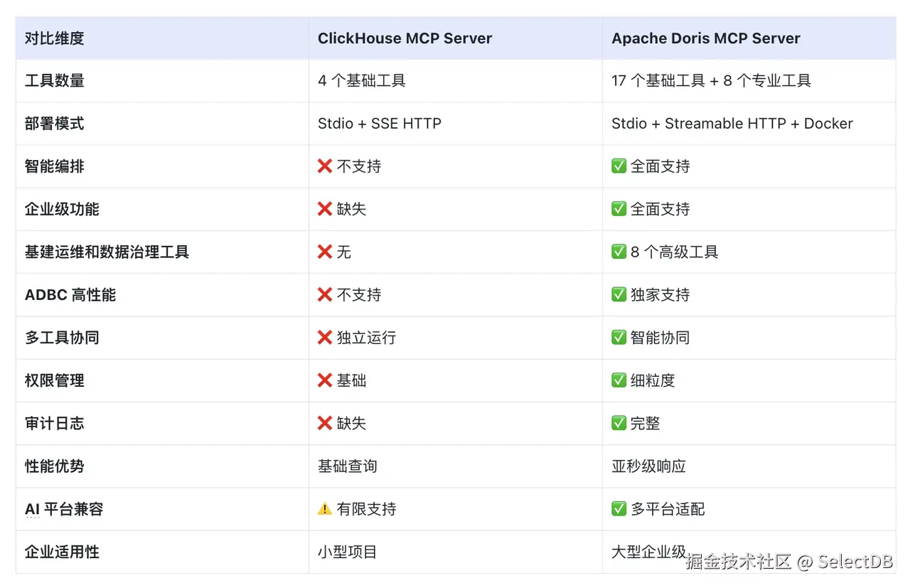Click the Stdio + Streamable HTTP + Docker cell
910x588 pixels.
[732, 124]
